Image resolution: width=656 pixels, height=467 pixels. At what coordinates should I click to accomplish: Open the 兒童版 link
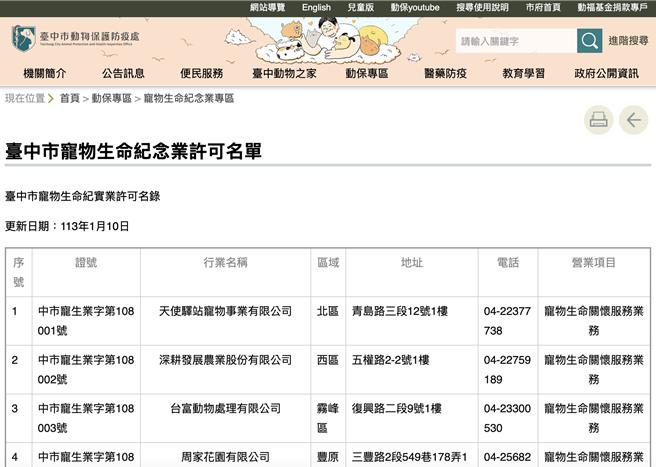(x=361, y=8)
